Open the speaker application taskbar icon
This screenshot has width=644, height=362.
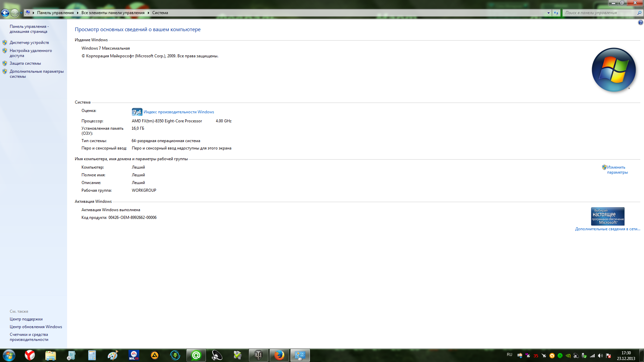click(x=217, y=355)
